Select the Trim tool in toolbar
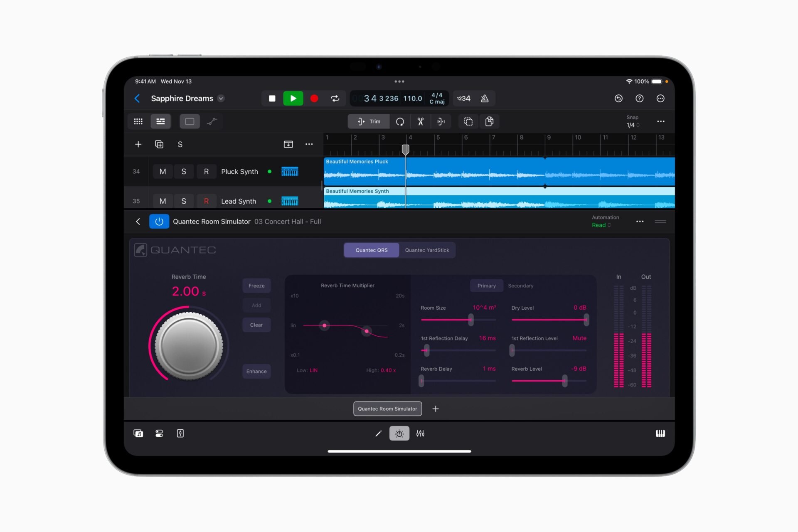 click(367, 122)
